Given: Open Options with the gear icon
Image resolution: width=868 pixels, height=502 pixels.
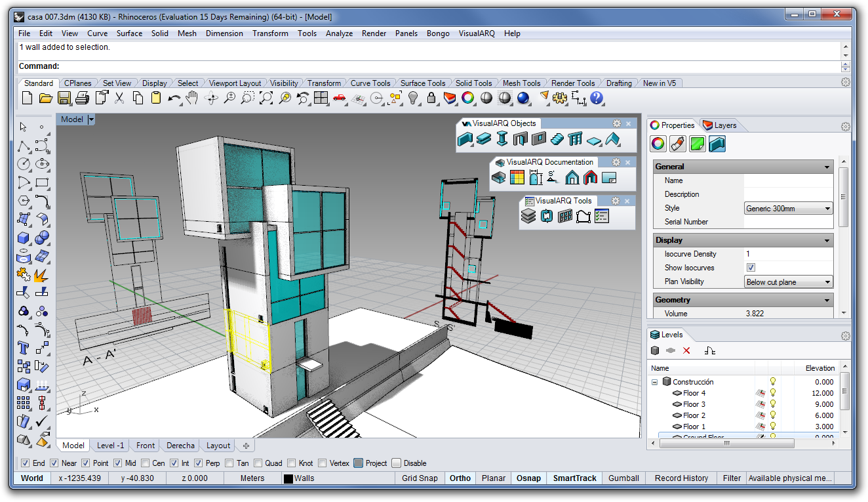Looking at the screenshot, I should (x=560, y=98).
